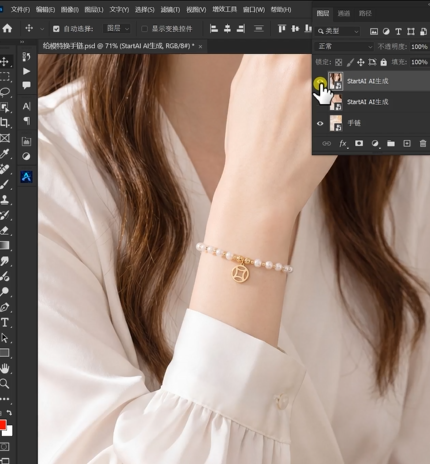Select the Crop tool
The width and height of the screenshot is (430, 464).
(x=5, y=122)
